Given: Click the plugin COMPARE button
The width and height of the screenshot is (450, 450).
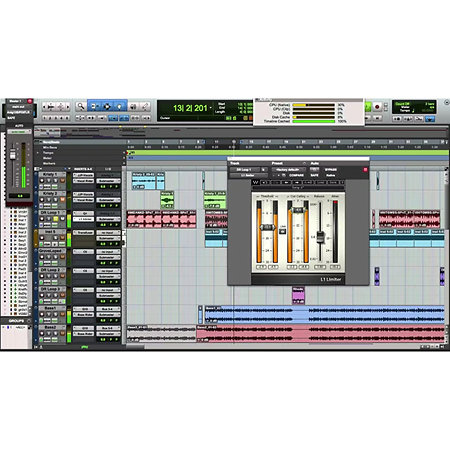Looking at the screenshot, I should pyautogui.click(x=296, y=175).
